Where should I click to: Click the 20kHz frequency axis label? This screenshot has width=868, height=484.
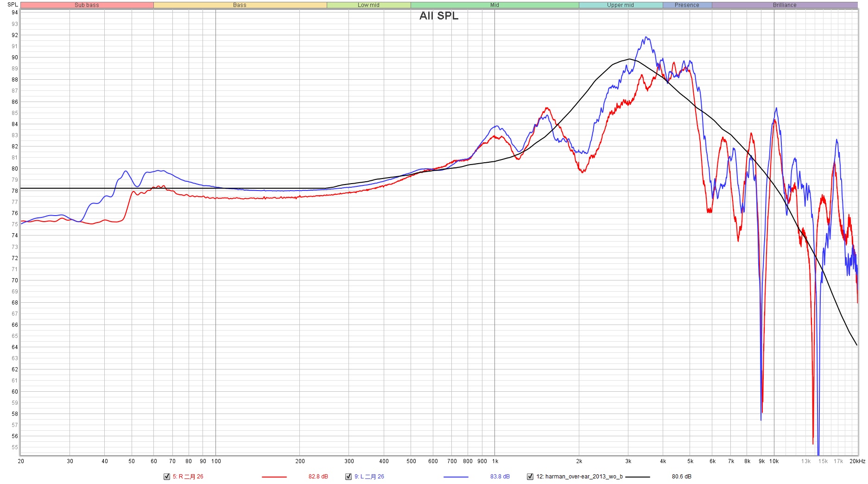857,461
